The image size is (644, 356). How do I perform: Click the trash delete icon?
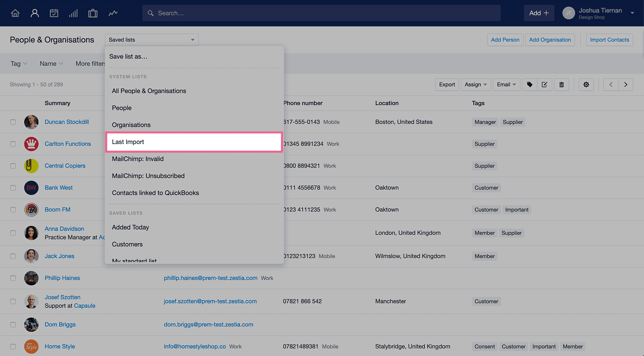561,85
